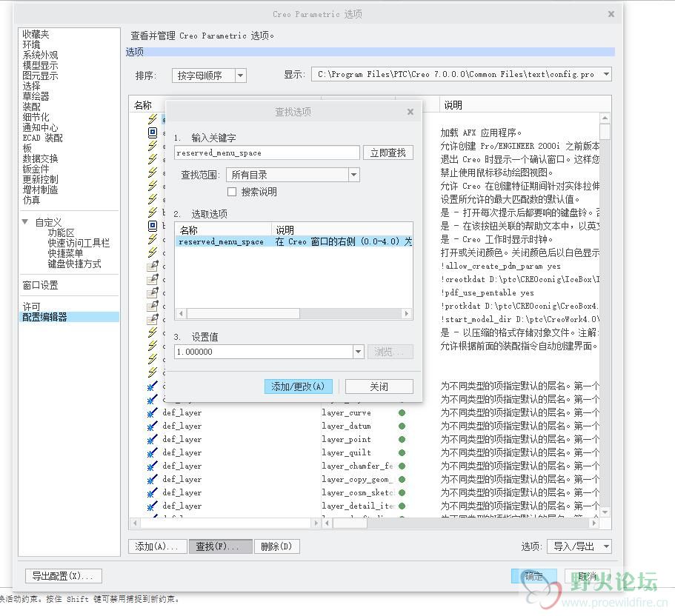Screen dimensions: 675x616
Task: Click the lightning icon for the 以压缩的格式存储对象文件 row
Action: tap(153, 332)
